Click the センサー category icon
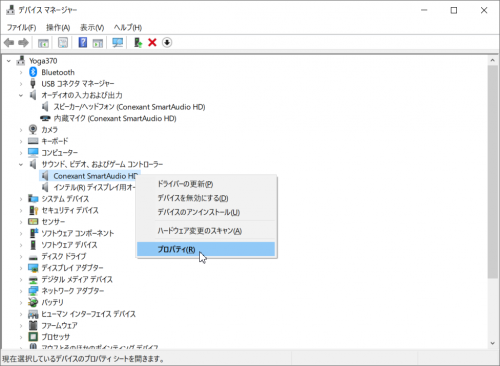Viewport: 500px width, 366px height. click(33, 222)
